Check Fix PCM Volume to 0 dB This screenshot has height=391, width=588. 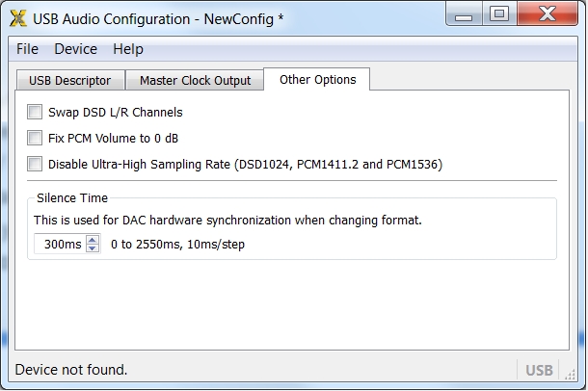coord(36,138)
